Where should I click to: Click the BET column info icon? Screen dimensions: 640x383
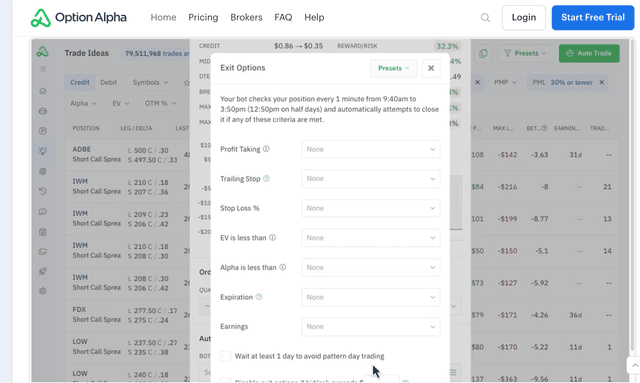click(x=544, y=128)
